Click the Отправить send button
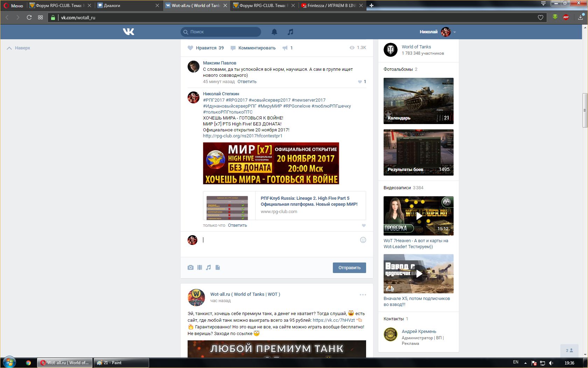Image resolution: width=588 pixels, height=368 pixels. tap(349, 268)
